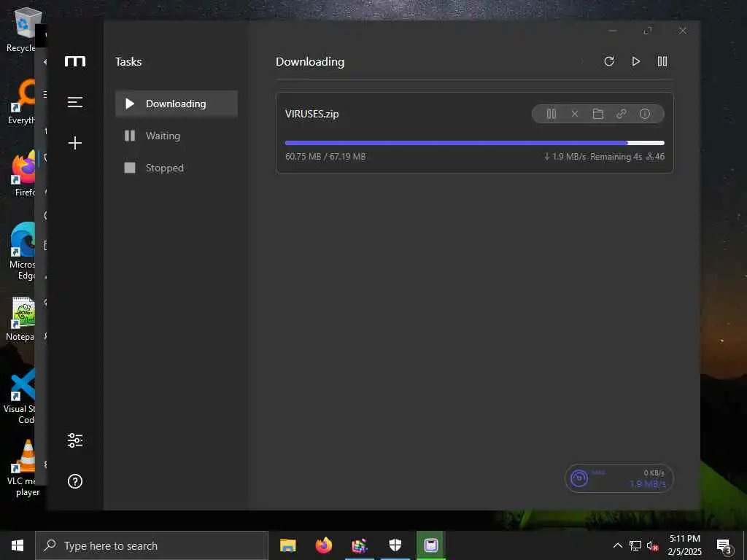Image resolution: width=747 pixels, height=560 pixels.
Task: Switch to the Stopped tasks tab
Action: pyautogui.click(x=177, y=168)
